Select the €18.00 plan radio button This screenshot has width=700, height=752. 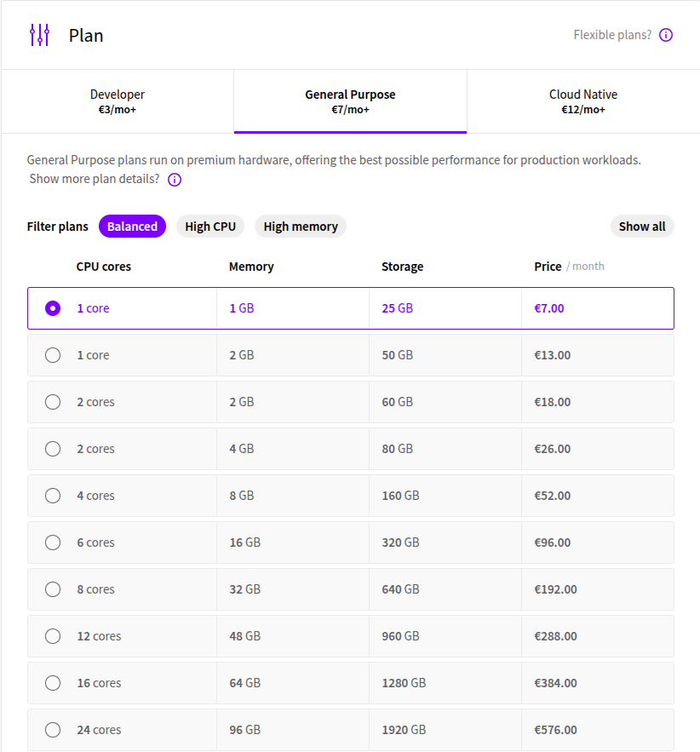point(53,402)
